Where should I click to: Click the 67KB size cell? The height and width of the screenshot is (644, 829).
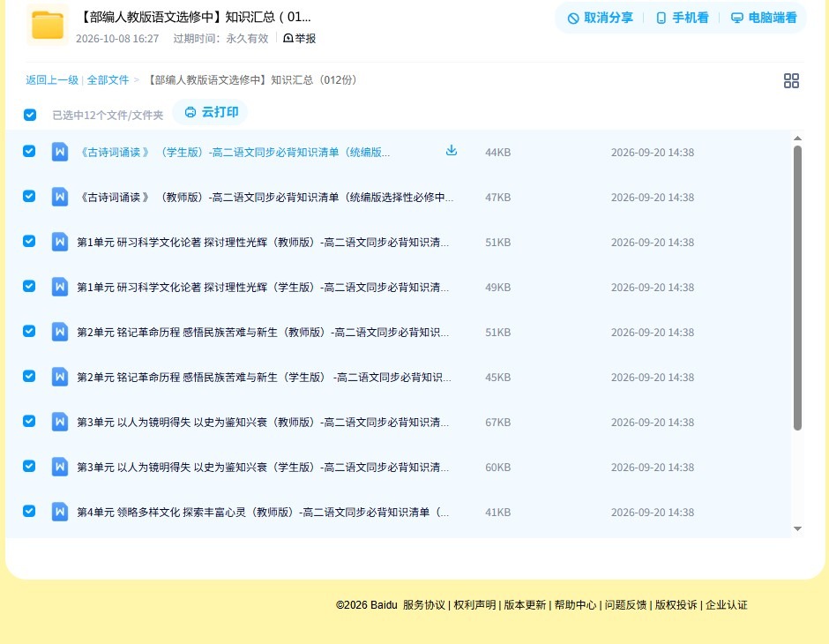pyautogui.click(x=498, y=422)
